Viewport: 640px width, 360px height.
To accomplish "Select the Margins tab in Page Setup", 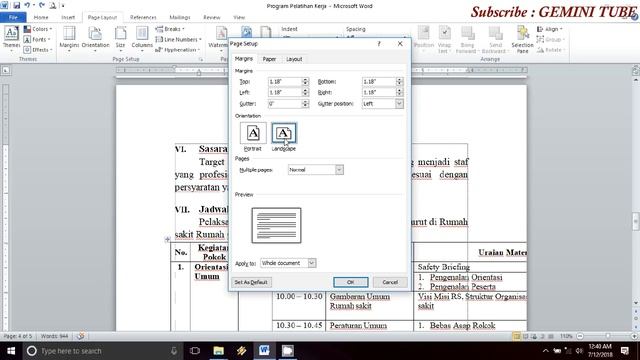I will coord(244,59).
